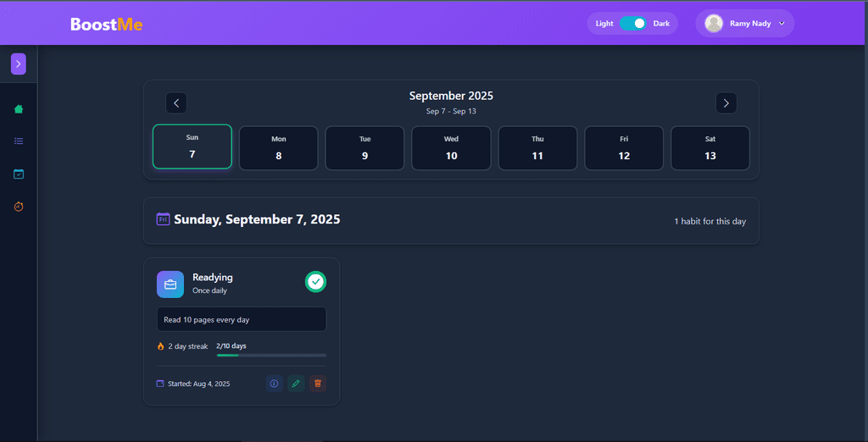Click the 2/10 days progress bar
Screen dimensions: 868x442
coord(271,355)
